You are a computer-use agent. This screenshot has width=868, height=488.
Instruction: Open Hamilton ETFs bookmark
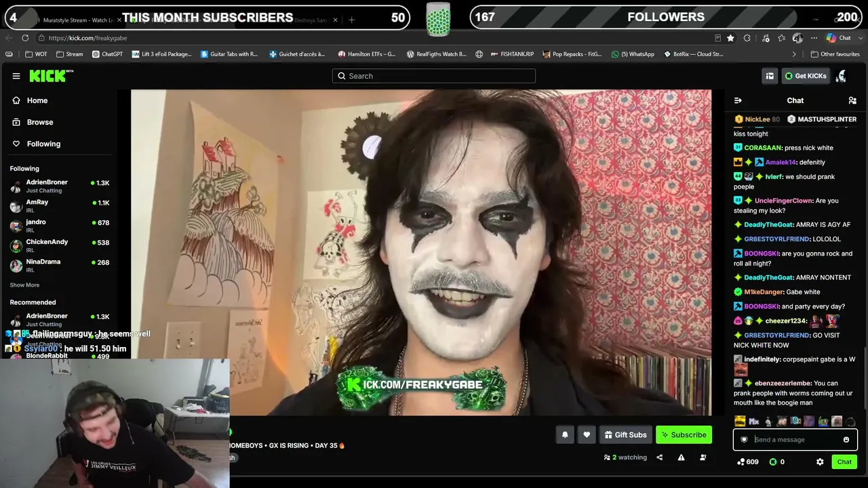[x=366, y=54]
